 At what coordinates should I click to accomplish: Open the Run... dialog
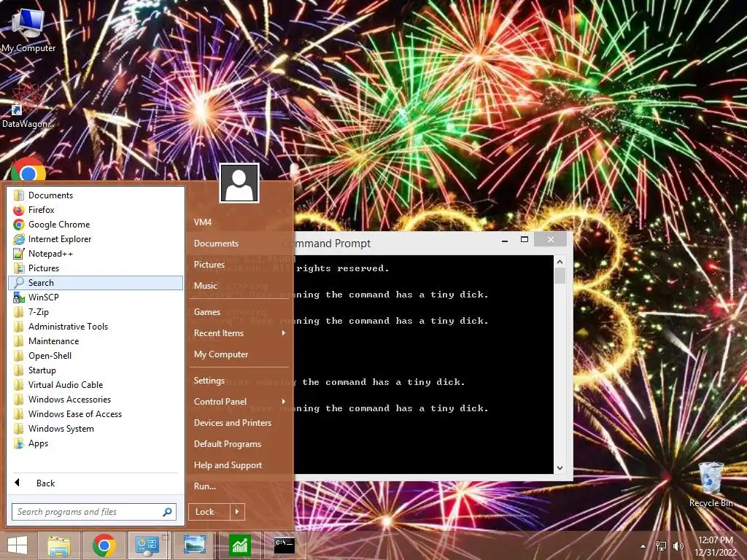pos(239,486)
